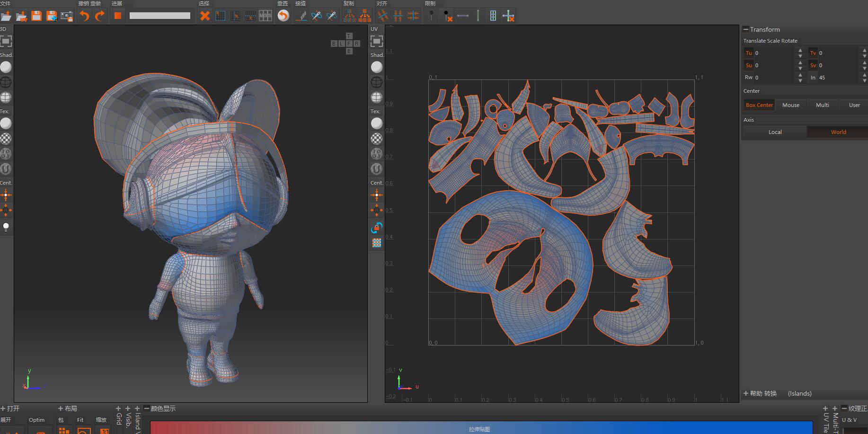The width and height of the screenshot is (868, 434).
Task: Expand the UV Tile panel
Action: coord(825,408)
